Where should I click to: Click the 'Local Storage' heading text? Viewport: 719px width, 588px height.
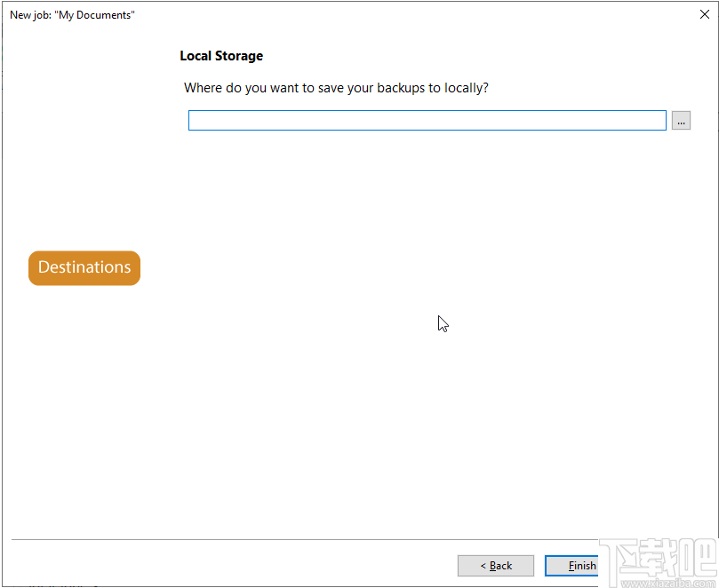pyautogui.click(x=221, y=56)
